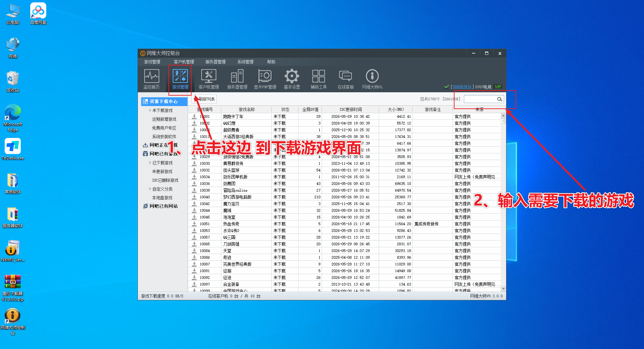Viewport: 644px width, 349px height.
Task: Select the 冒险岛online game row
Action: click(344, 190)
